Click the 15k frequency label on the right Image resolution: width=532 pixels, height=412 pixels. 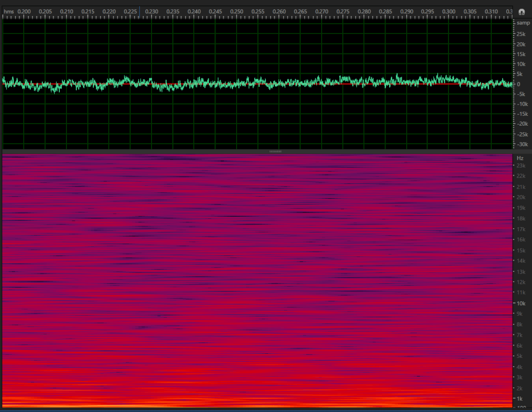(x=521, y=250)
